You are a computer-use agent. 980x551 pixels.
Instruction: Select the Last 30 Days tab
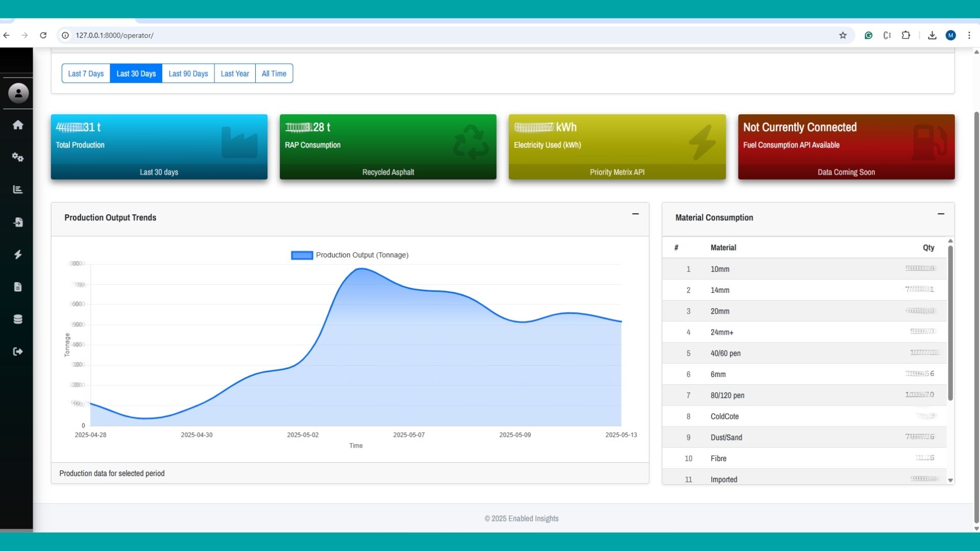[136, 73]
